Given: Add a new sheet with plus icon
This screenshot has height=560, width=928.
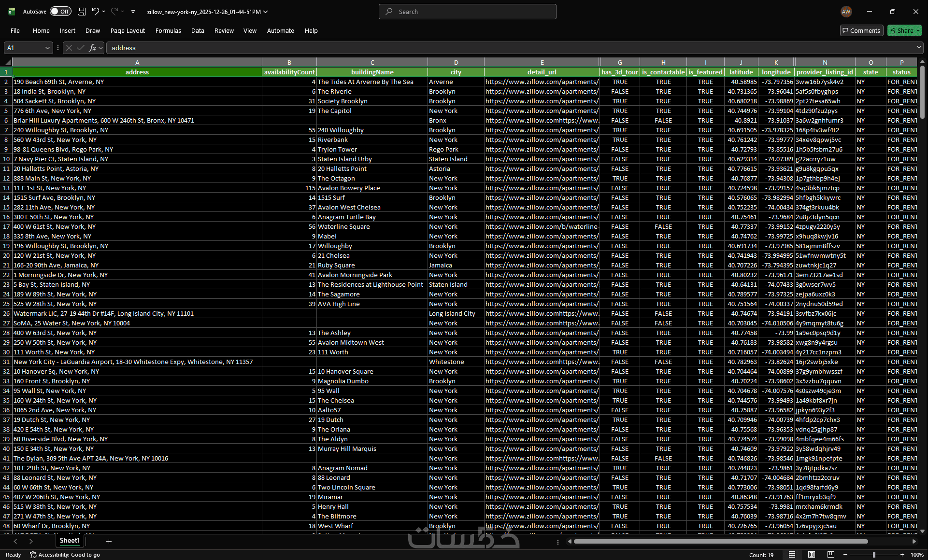Looking at the screenshot, I should pos(109,541).
